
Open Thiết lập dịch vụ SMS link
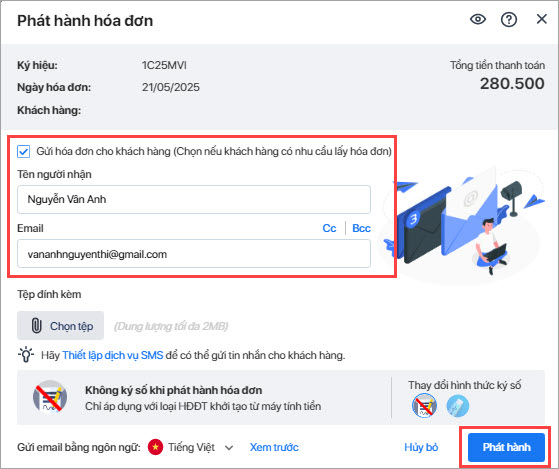click(113, 355)
